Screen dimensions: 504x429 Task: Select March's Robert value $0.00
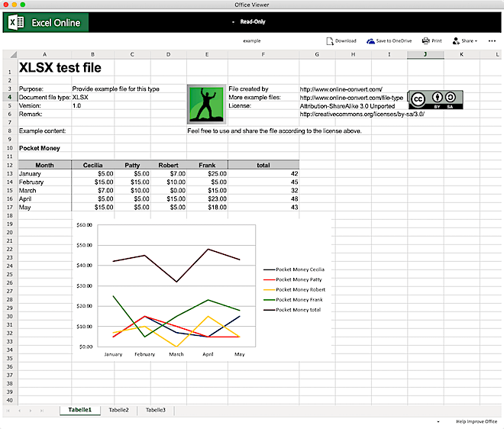coord(169,190)
